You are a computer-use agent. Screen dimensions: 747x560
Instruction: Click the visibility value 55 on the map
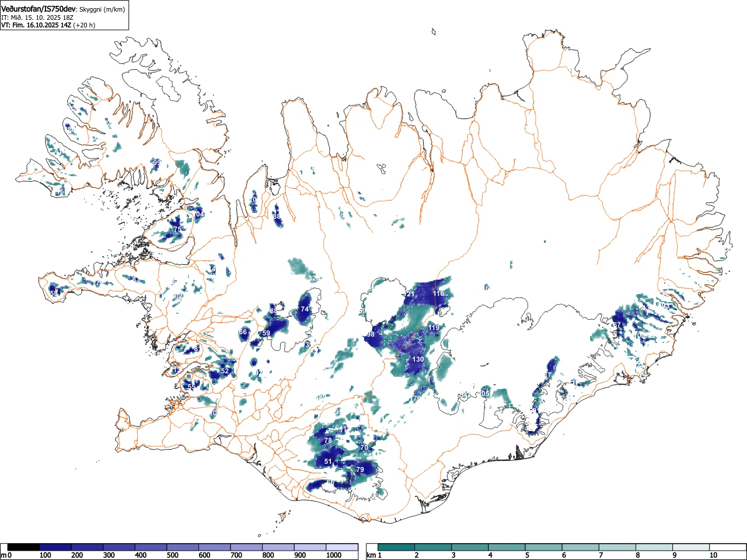coord(191,387)
